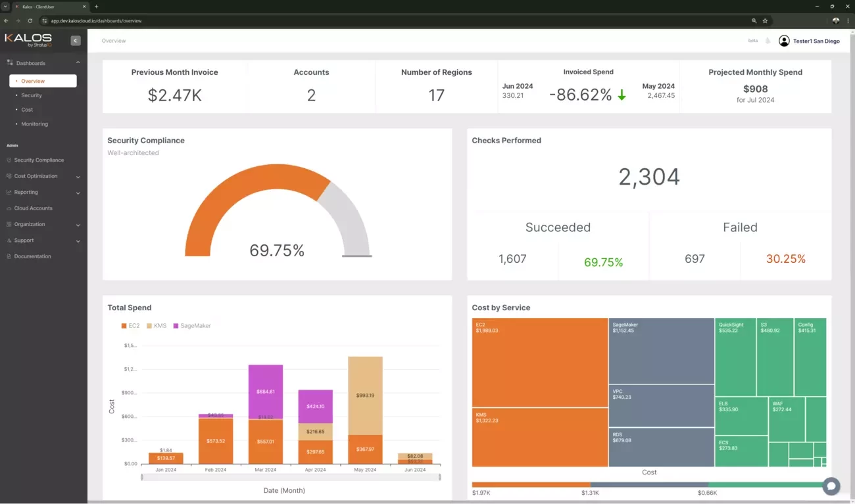Click the Cloud Accounts cloud icon
Viewport: 855px width, 504px height.
pyautogui.click(x=9, y=208)
